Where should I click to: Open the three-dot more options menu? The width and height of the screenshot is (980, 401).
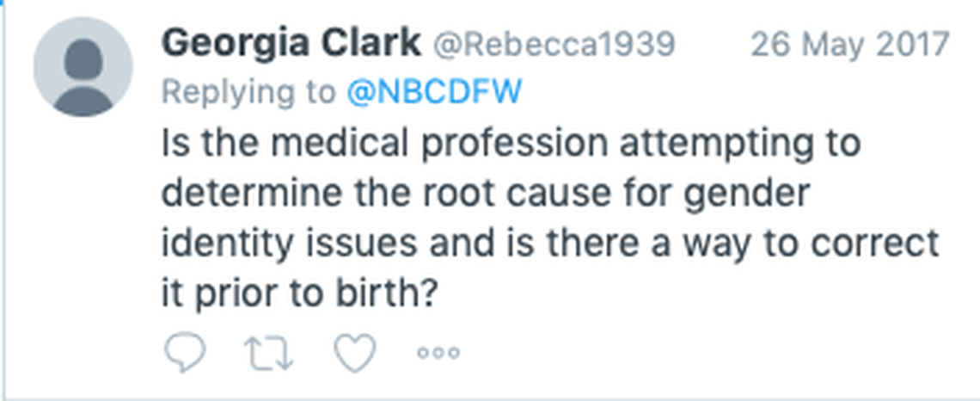(x=438, y=351)
